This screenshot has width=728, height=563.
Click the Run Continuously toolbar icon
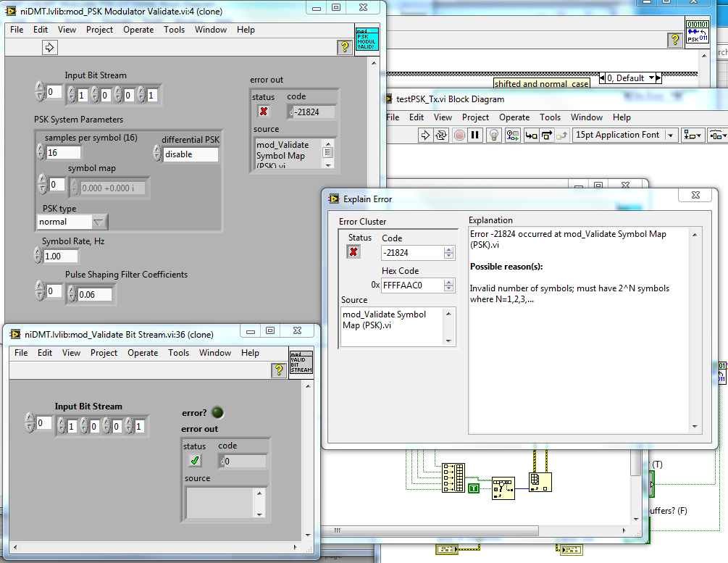(x=441, y=135)
